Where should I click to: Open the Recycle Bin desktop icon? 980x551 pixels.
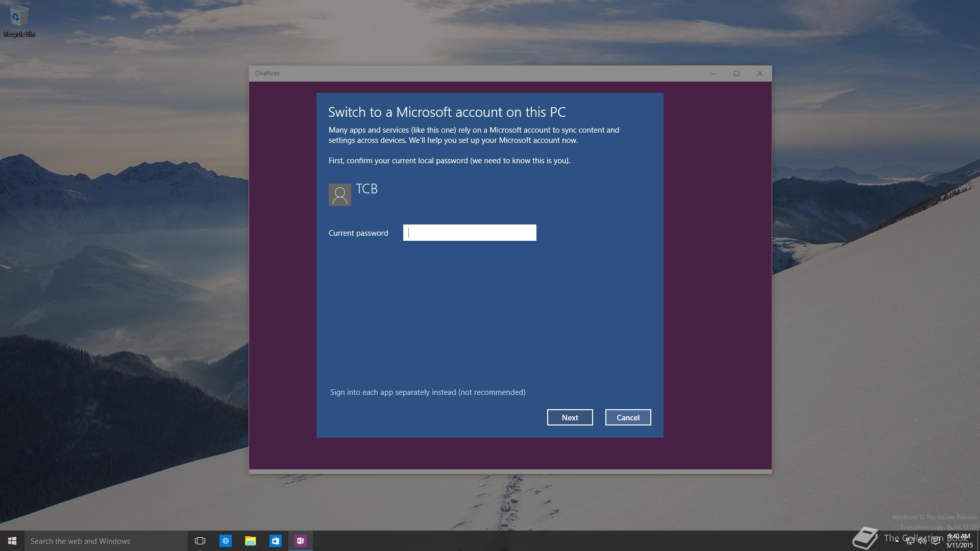pos(19,21)
